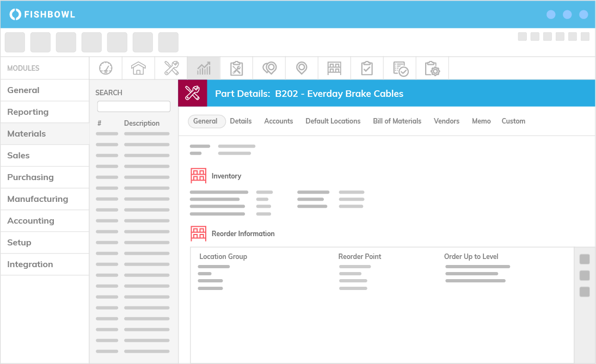This screenshot has width=596, height=364.
Task: Open the clipboard with gear icon
Action: 432,68
